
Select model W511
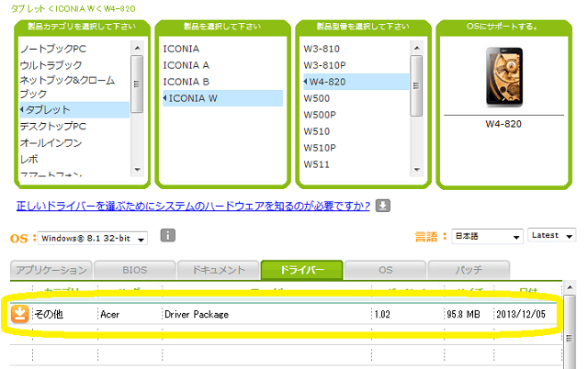click(x=317, y=164)
